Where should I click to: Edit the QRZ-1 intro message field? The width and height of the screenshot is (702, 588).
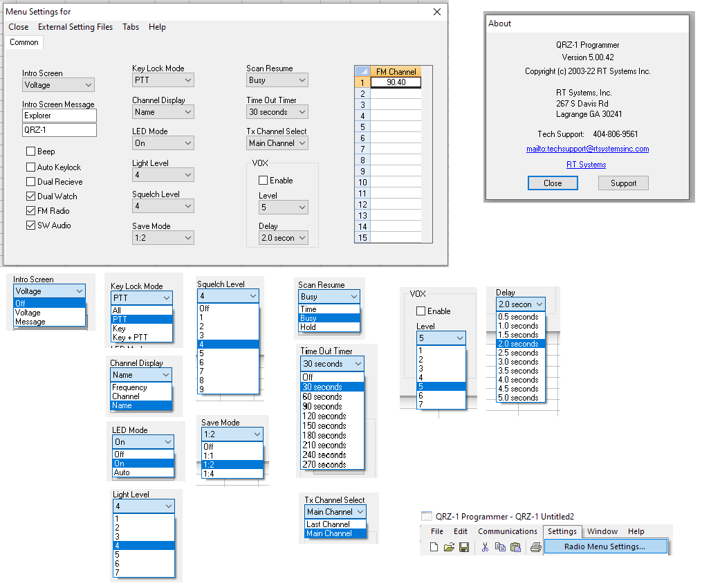click(x=59, y=130)
